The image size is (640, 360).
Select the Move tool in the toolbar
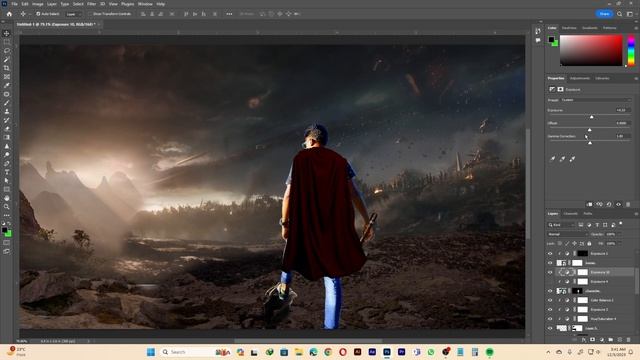click(7, 33)
